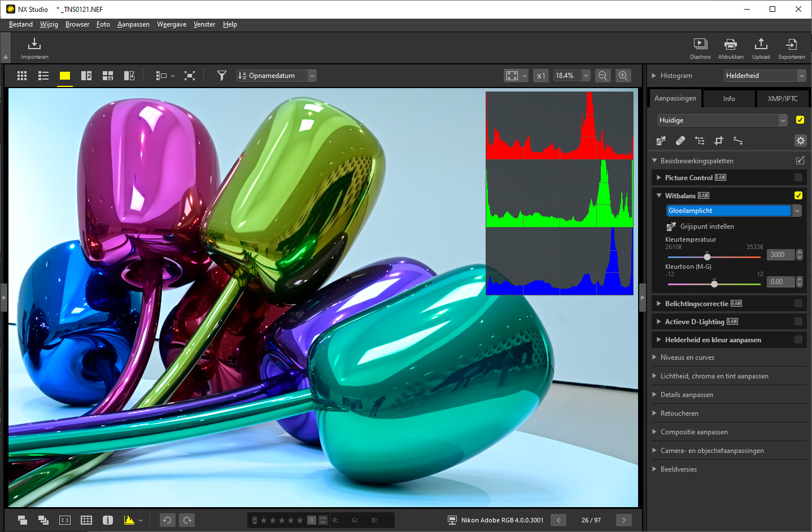
Task: Open the Huidige adjustments dropdown
Action: click(722, 120)
